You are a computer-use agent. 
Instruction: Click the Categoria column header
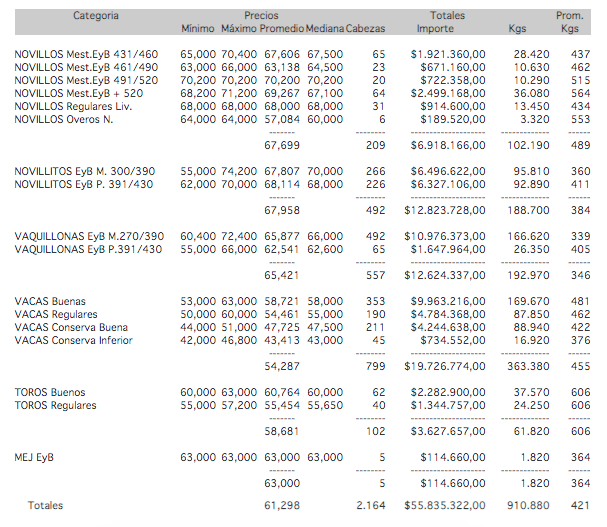tap(96, 16)
